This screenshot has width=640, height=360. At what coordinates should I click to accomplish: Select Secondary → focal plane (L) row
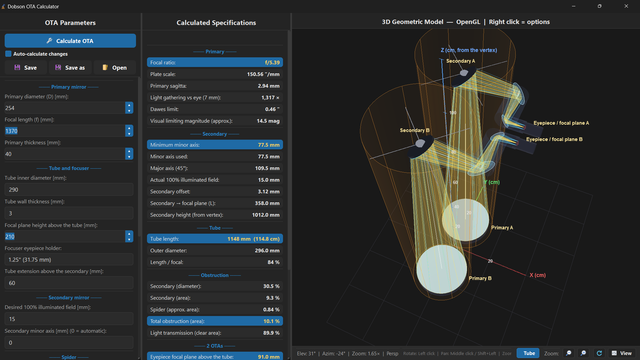[215, 203]
